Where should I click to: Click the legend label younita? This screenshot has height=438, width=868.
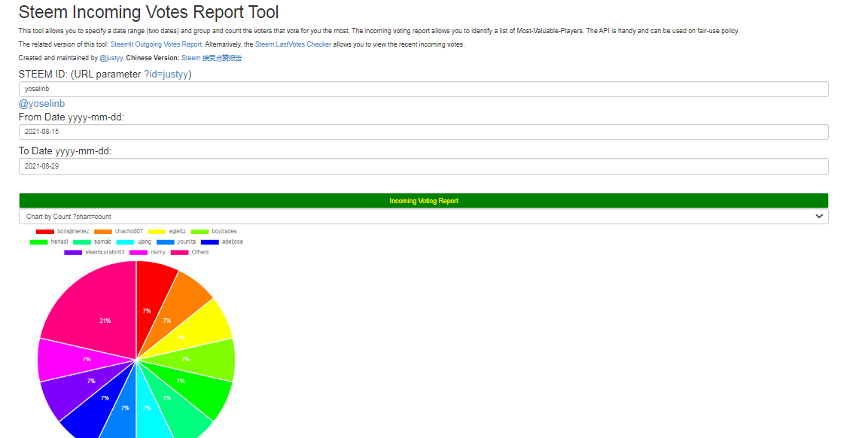[187, 242]
